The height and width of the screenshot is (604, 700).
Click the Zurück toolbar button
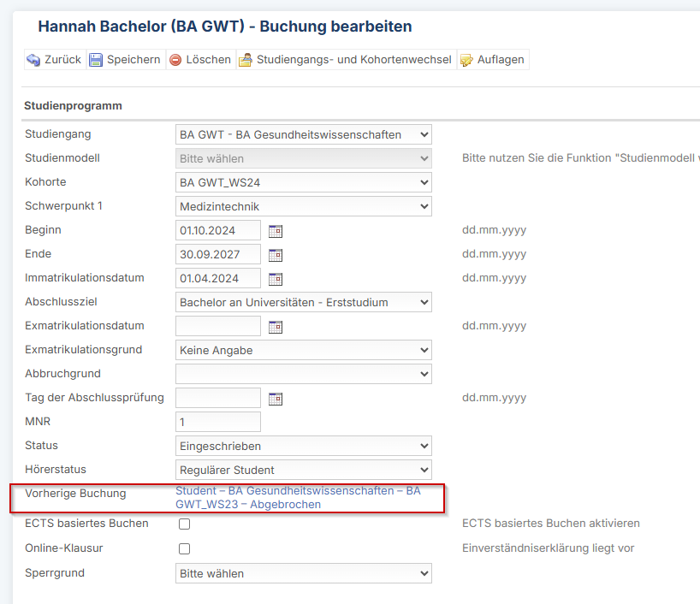click(x=53, y=59)
